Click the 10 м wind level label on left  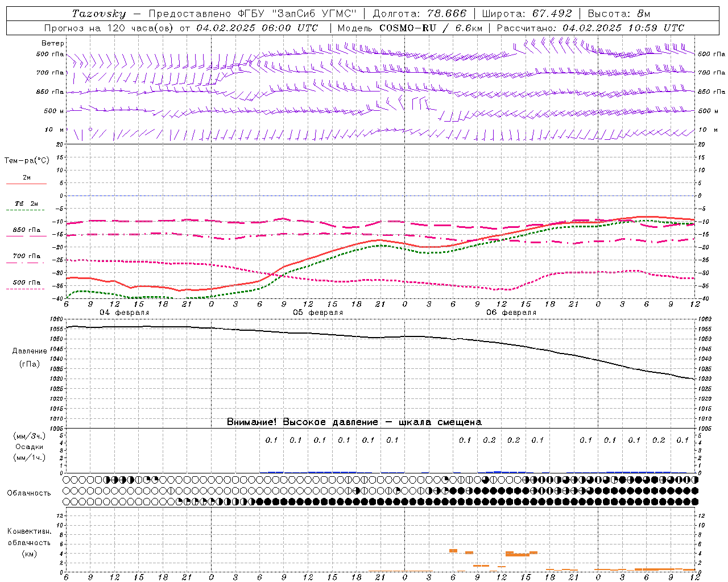pos(55,130)
